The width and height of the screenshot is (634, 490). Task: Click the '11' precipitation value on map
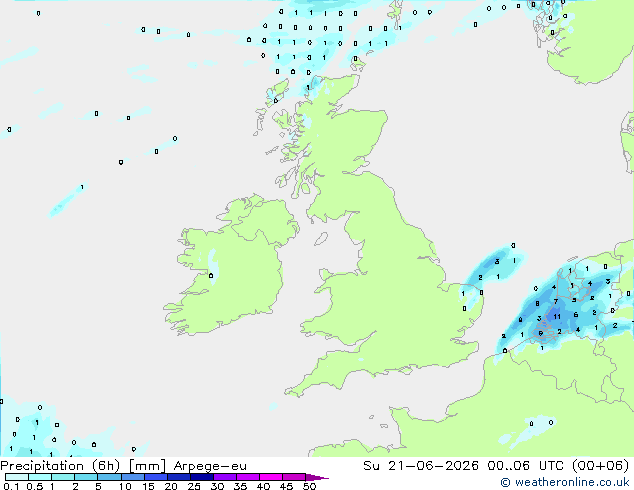[x=557, y=317]
